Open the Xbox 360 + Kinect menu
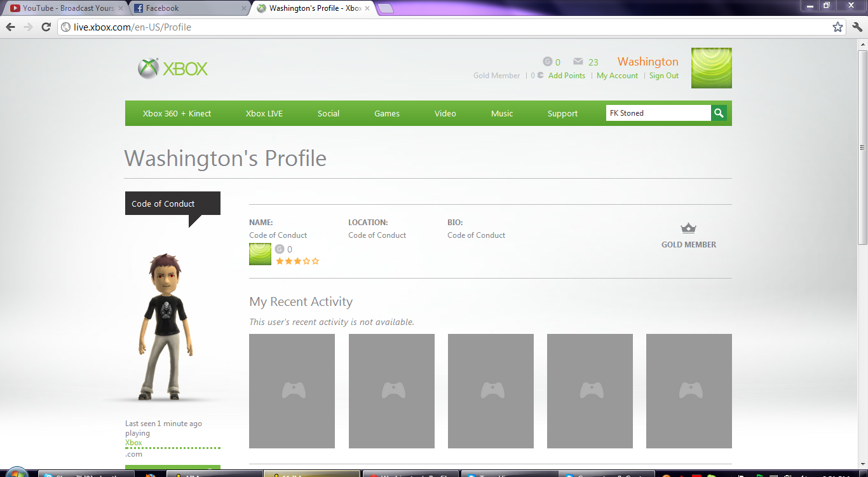Screen dimensions: 868x477 click(177, 113)
